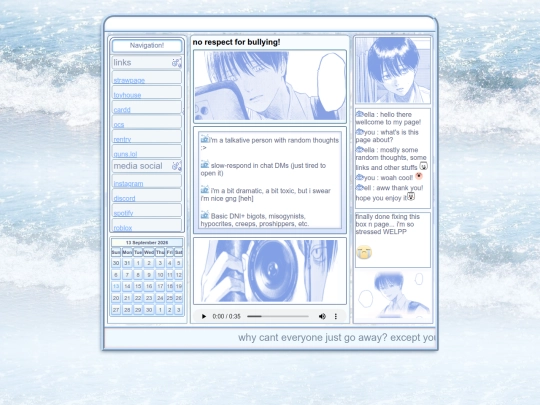This screenshot has width=540, height=405.
Task: Click calendar header '13 September 2026'
Action: [147, 242]
